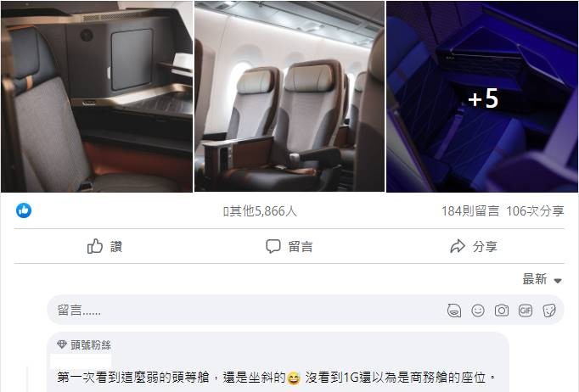This screenshot has width=579, height=392.
Task: Open the premium economy seats photo
Action: [289, 97]
